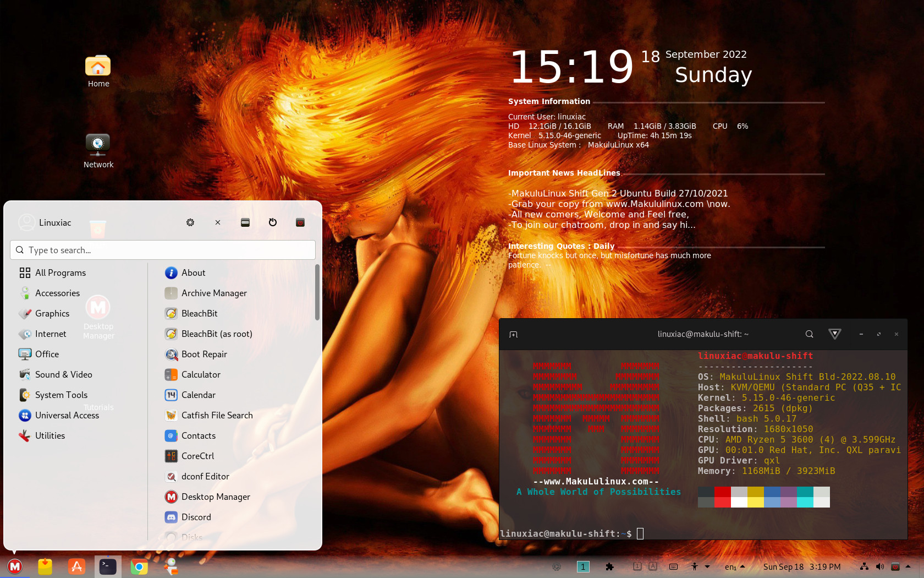Click the accessibility person icon in panel

coord(695,566)
